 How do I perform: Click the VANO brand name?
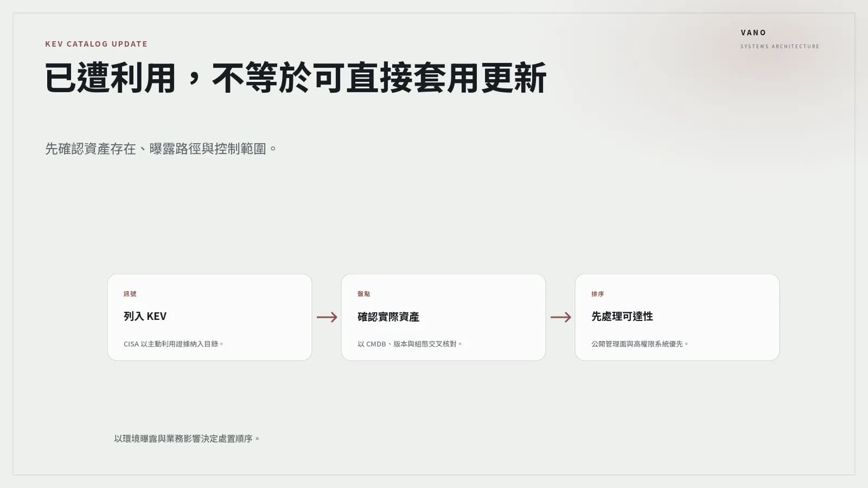754,33
